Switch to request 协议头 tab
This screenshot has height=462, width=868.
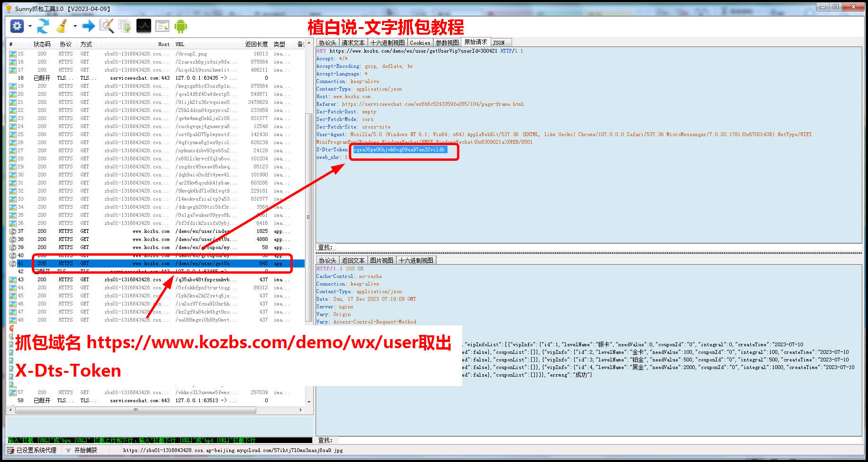327,43
